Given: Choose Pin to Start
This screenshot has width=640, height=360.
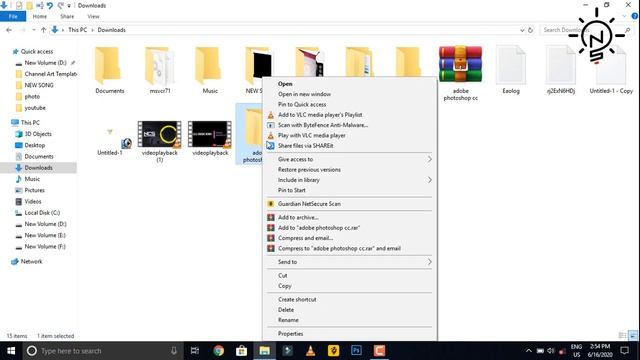Looking at the screenshot, I should pos(291,190).
